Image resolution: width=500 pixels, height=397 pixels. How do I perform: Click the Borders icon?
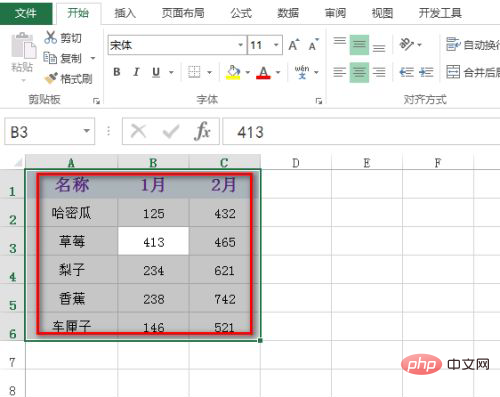click(194, 72)
